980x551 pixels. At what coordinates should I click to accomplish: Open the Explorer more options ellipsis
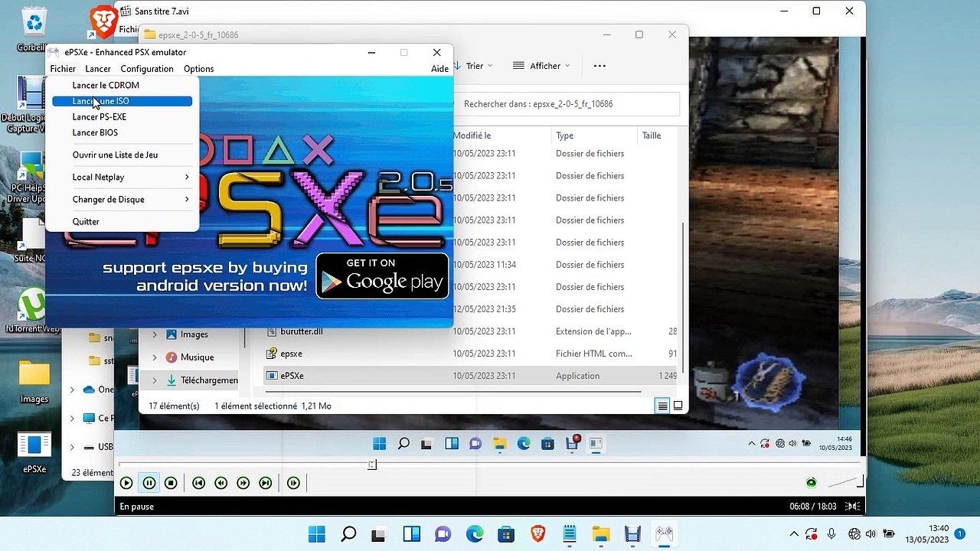click(x=599, y=66)
